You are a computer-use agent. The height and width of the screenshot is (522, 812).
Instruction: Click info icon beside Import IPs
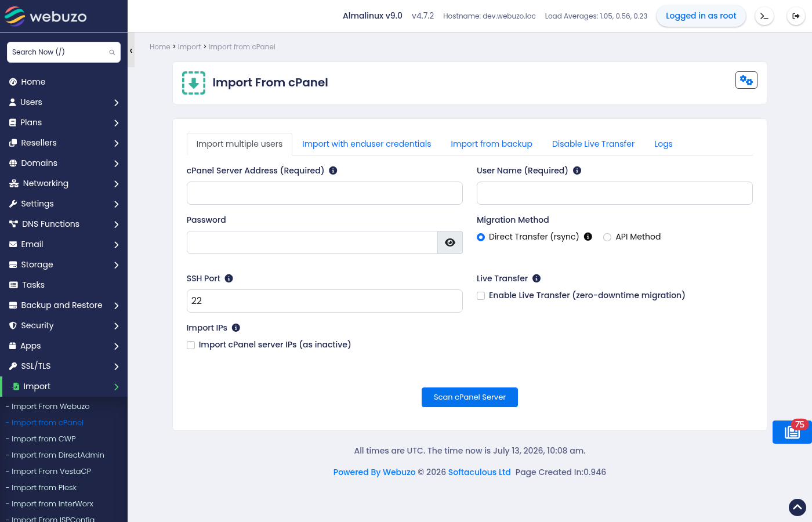coord(236,328)
